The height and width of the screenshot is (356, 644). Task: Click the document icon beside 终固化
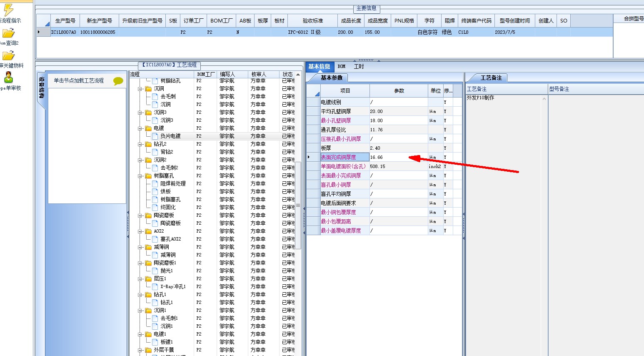(155, 208)
